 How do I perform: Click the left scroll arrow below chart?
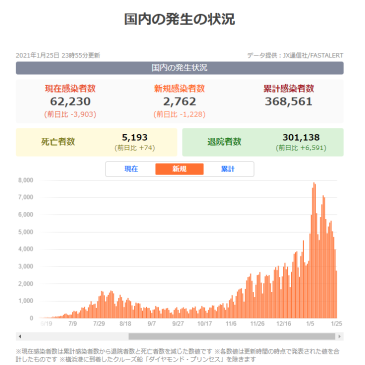[20, 336]
